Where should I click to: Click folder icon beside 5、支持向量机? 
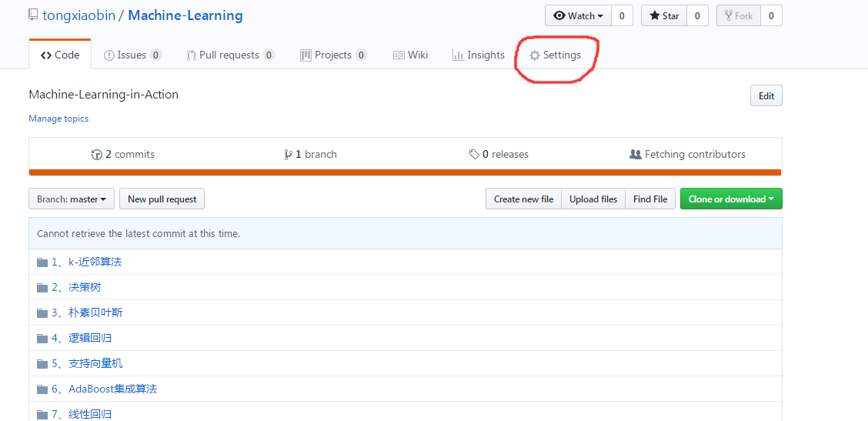42,364
